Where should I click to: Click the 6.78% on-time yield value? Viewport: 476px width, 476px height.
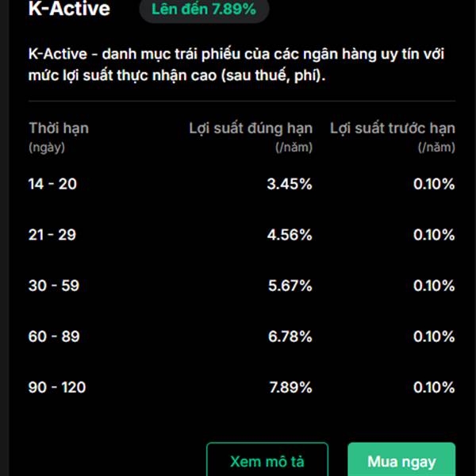click(290, 336)
